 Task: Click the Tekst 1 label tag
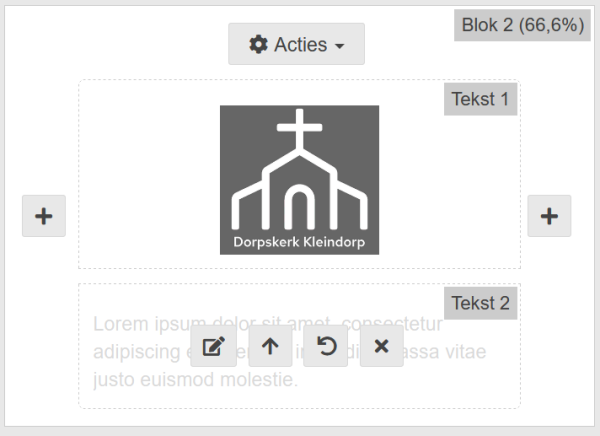[480, 99]
